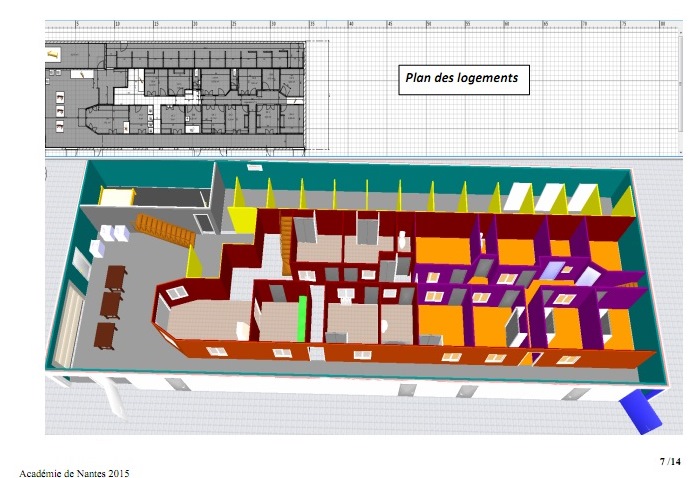Select the leftmost white bed at top right
Image resolution: width=697 pixels, height=478 pixels.
tap(518, 196)
